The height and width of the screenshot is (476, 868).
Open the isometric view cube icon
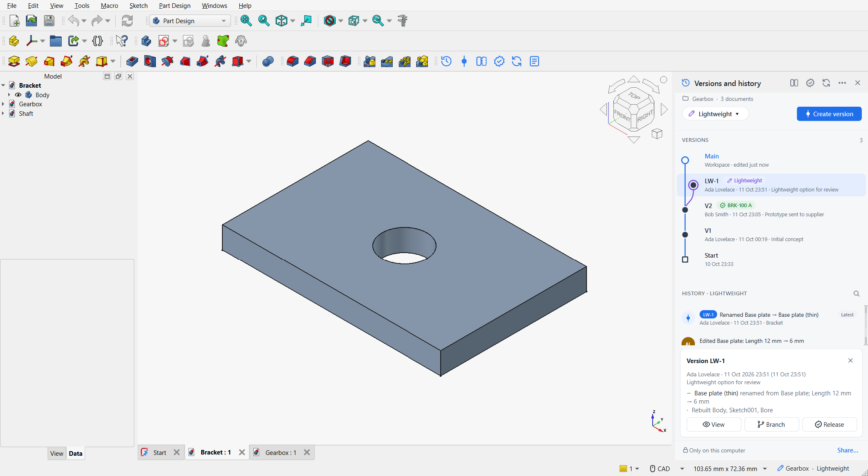[281, 21]
